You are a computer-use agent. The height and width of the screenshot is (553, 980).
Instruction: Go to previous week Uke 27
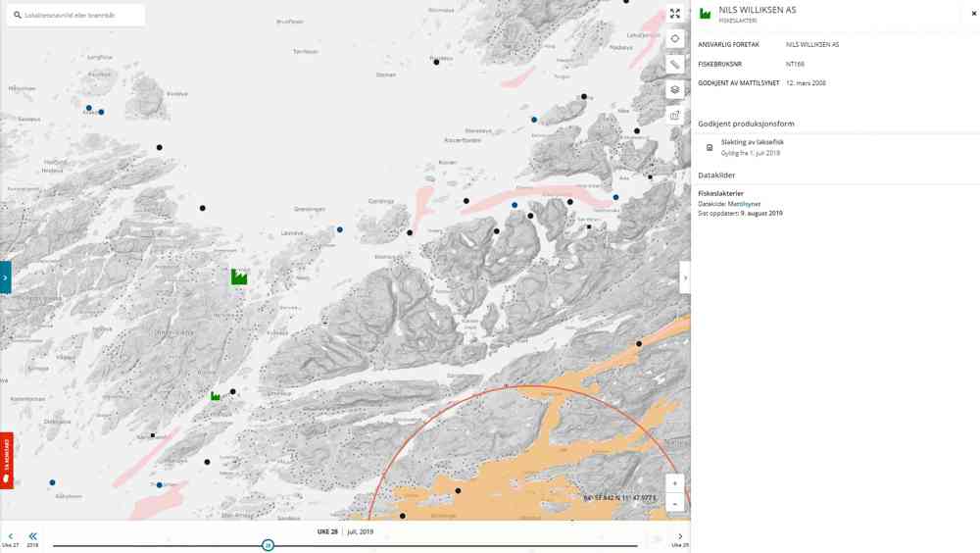coord(10,537)
